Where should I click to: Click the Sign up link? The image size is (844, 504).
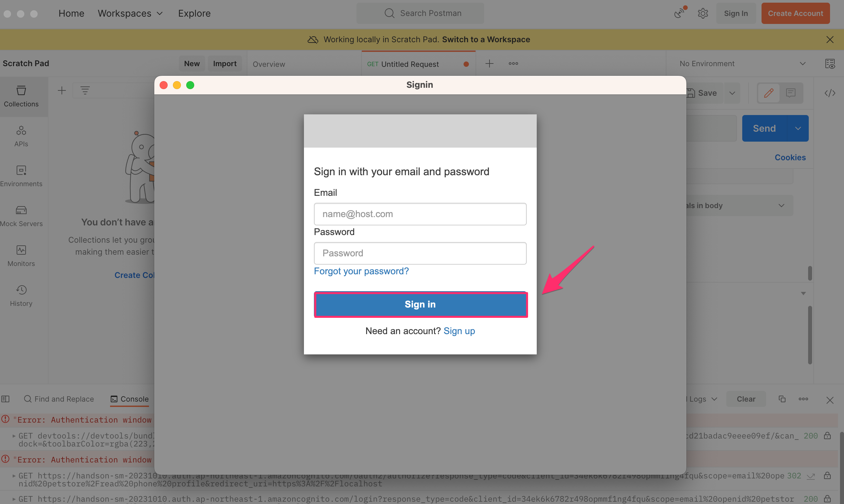(459, 331)
